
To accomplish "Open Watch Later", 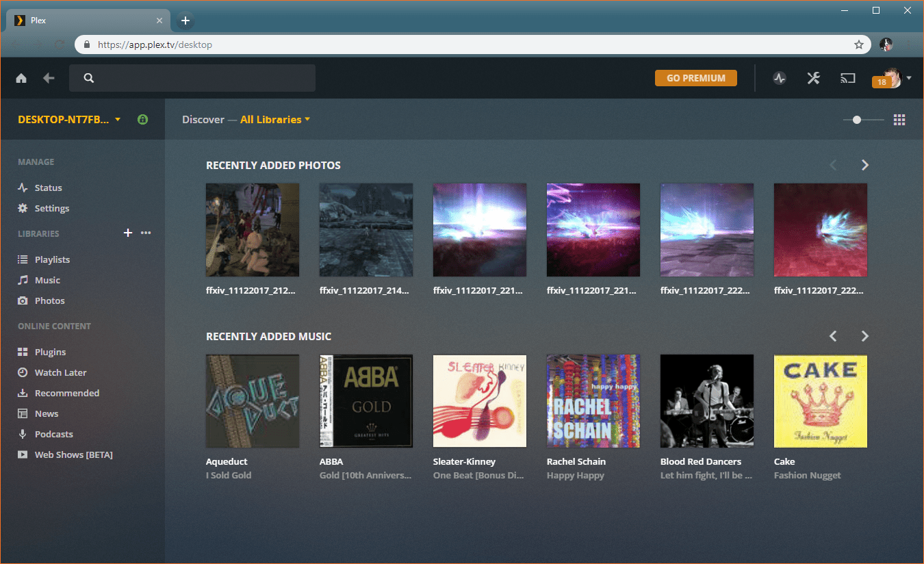I will [52, 372].
